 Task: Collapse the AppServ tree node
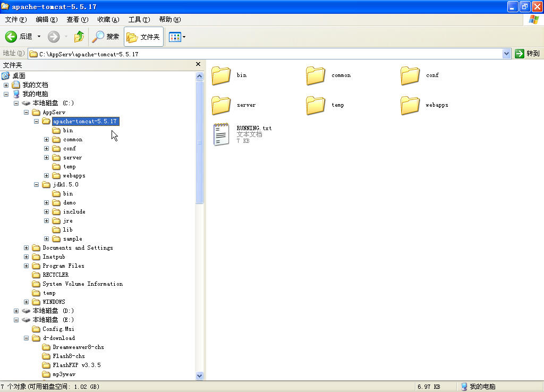coord(26,112)
